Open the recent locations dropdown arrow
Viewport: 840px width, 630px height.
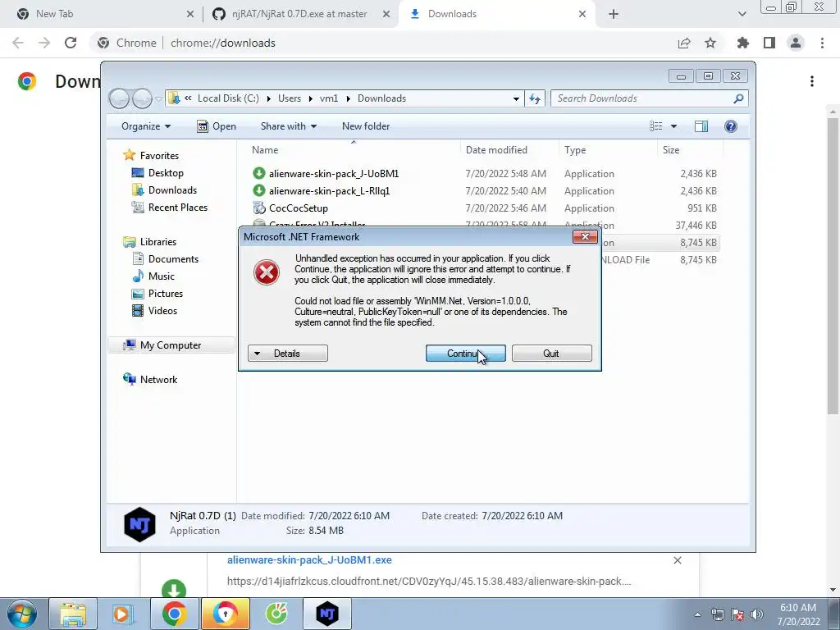click(x=158, y=98)
